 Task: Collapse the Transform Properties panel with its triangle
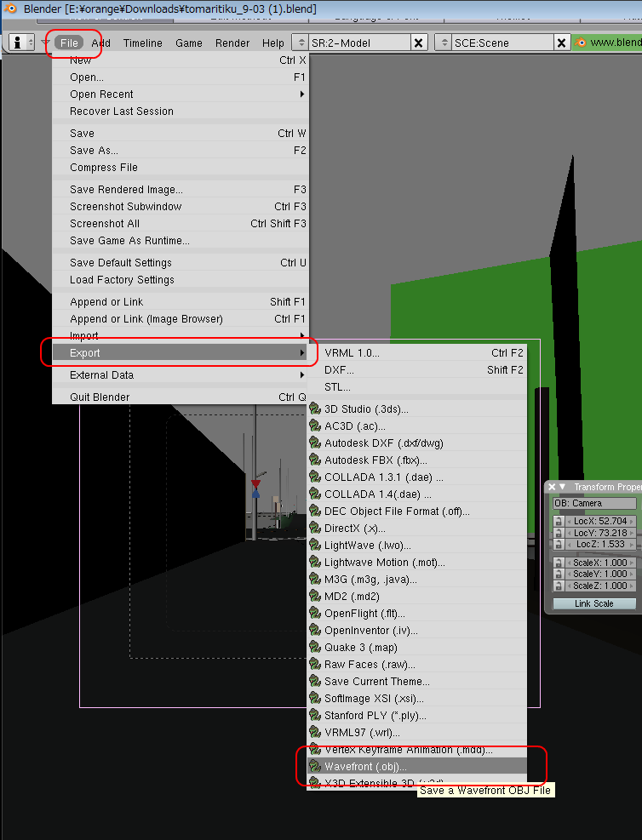[563, 487]
